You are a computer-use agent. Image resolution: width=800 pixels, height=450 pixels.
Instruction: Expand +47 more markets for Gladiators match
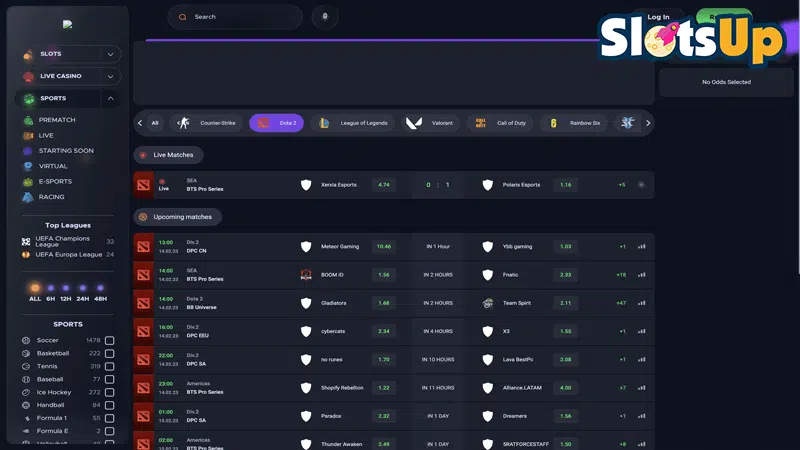pos(621,303)
